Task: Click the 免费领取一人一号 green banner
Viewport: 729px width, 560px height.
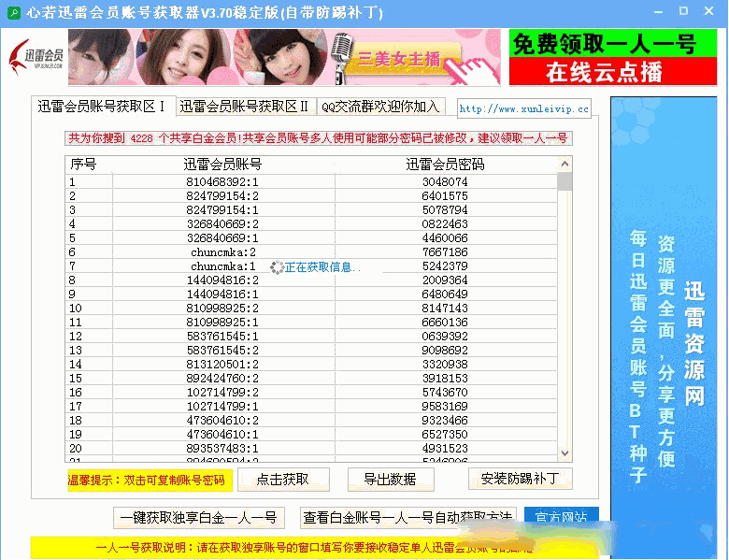Action: click(x=613, y=43)
